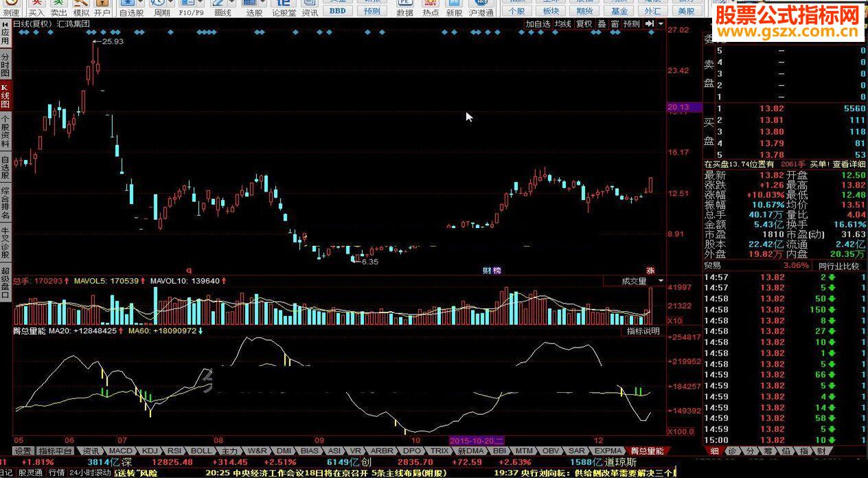Viewport: 868px width, 478px height.
Task: Select the OBV indicator tab
Action: coord(551,451)
